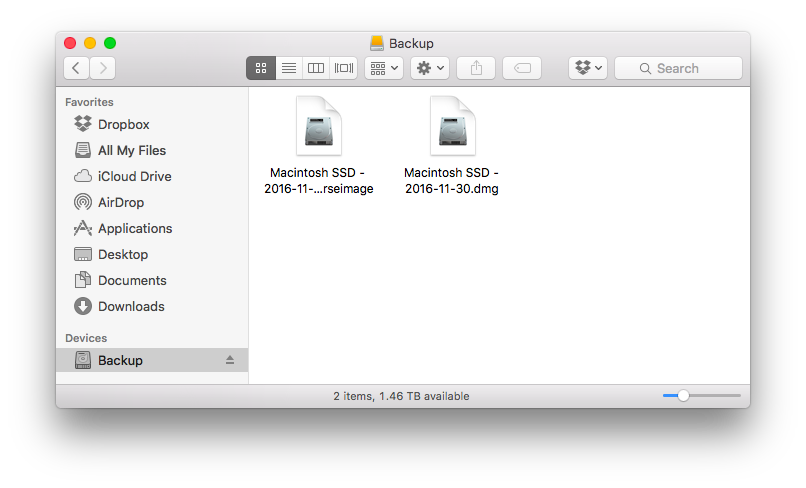Click the Share toolbar button
This screenshot has height=488, width=806.
coord(476,68)
